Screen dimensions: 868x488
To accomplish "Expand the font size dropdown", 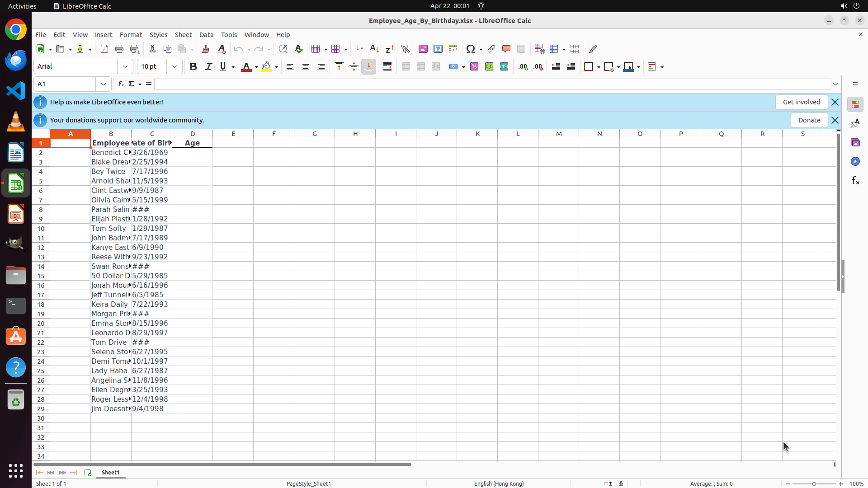I will pyautogui.click(x=175, y=67).
